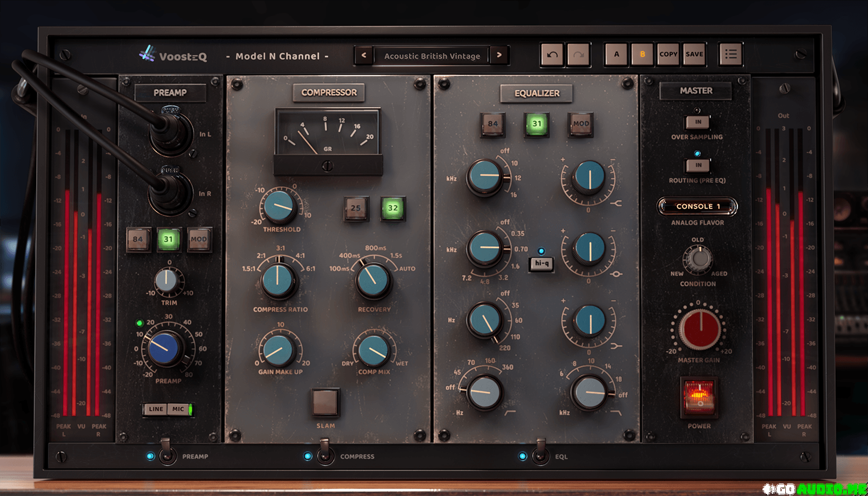The height and width of the screenshot is (496, 868).
Task: Select preamp model 31 button
Action: (168, 239)
